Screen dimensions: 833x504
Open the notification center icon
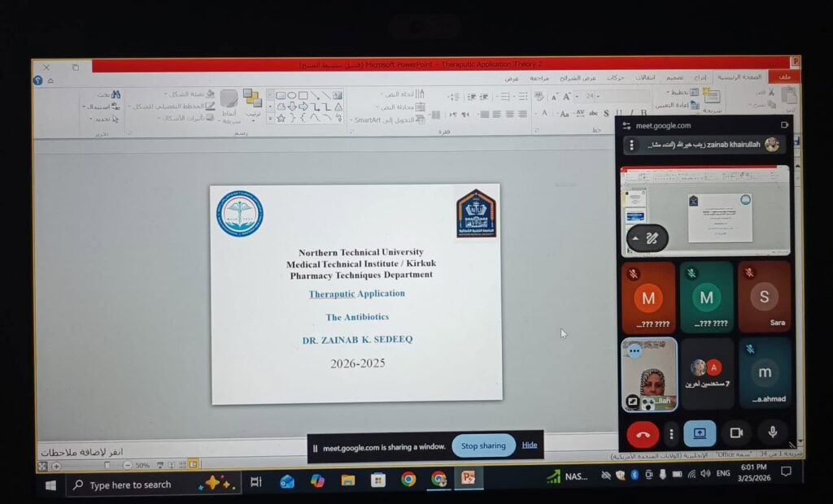pos(786,471)
